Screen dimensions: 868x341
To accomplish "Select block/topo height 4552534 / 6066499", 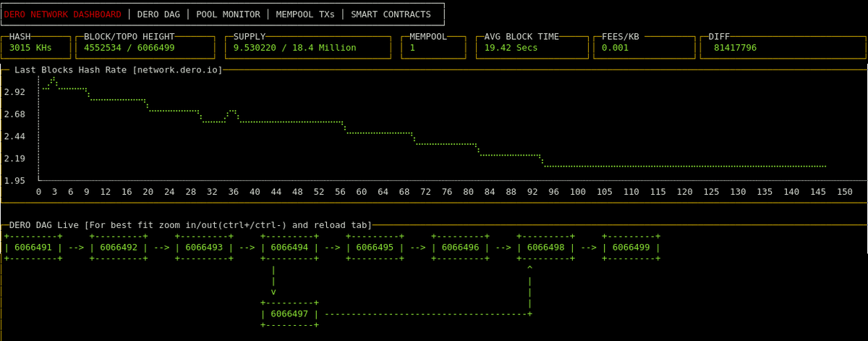I will pyautogui.click(x=129, y=48).
